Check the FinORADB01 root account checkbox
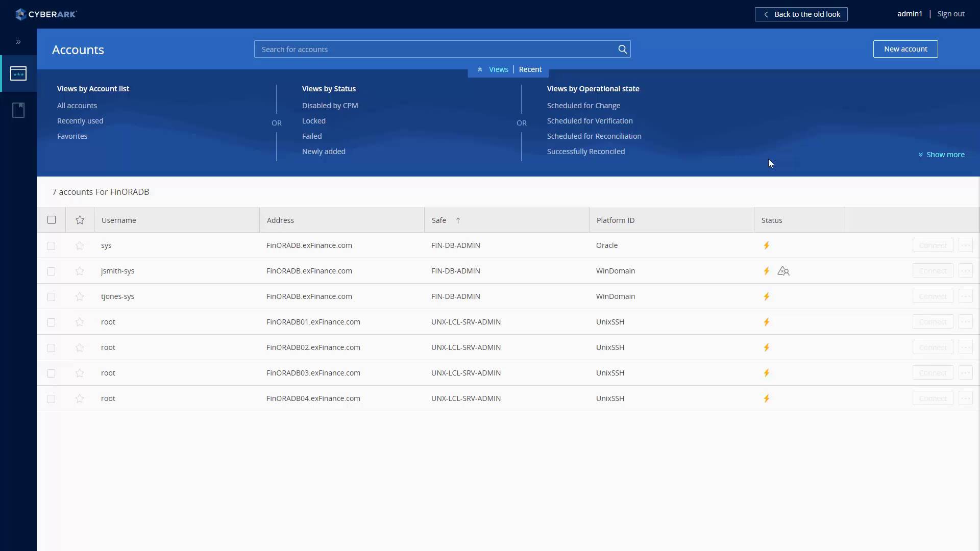Viewport: 980px width, 551px height. pos(51,322)
